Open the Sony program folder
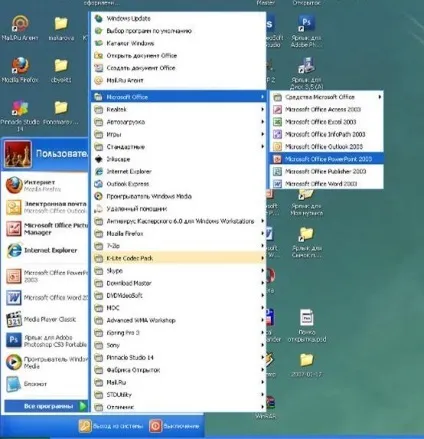Viewport: 424px width, 439px height. tap(179, 345)
